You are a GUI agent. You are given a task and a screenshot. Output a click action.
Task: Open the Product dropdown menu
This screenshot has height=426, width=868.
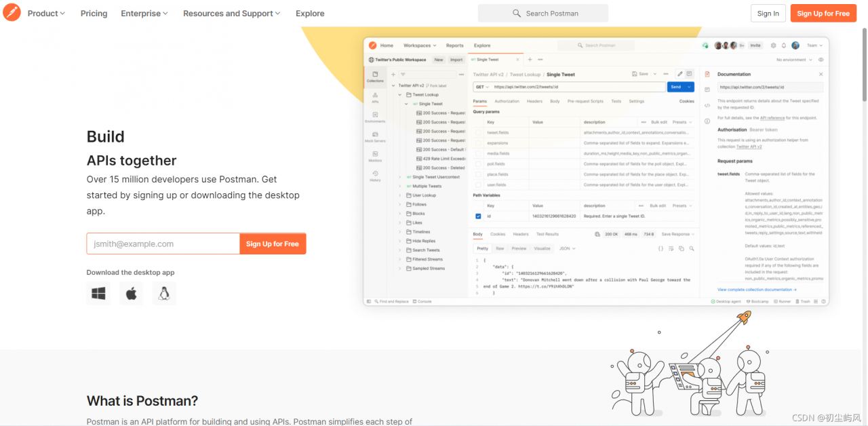pos(47,14)
